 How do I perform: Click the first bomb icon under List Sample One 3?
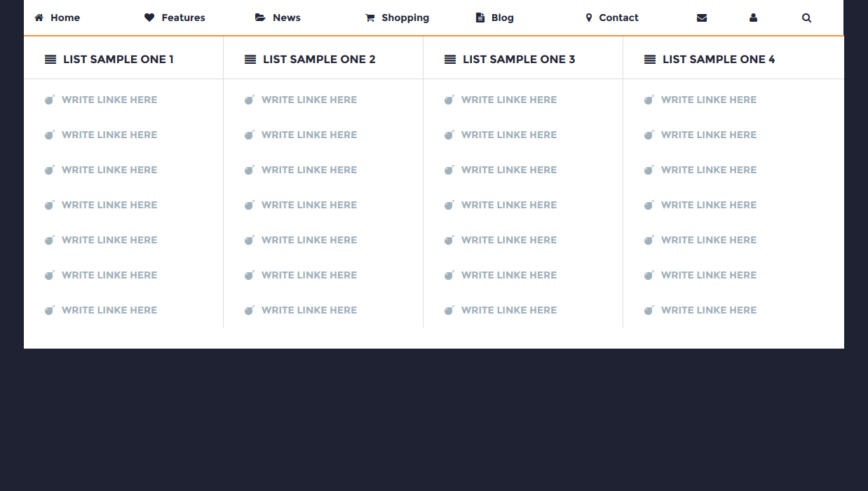[449, 100]
